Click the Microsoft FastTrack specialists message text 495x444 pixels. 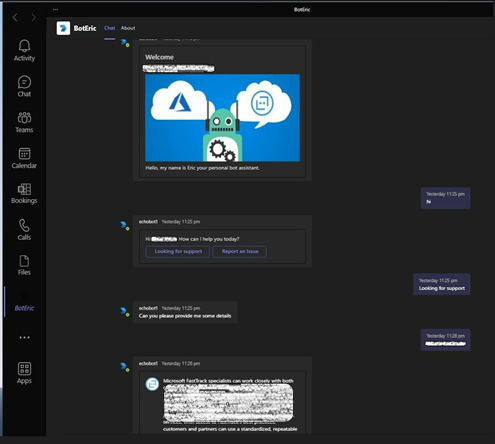228,381
